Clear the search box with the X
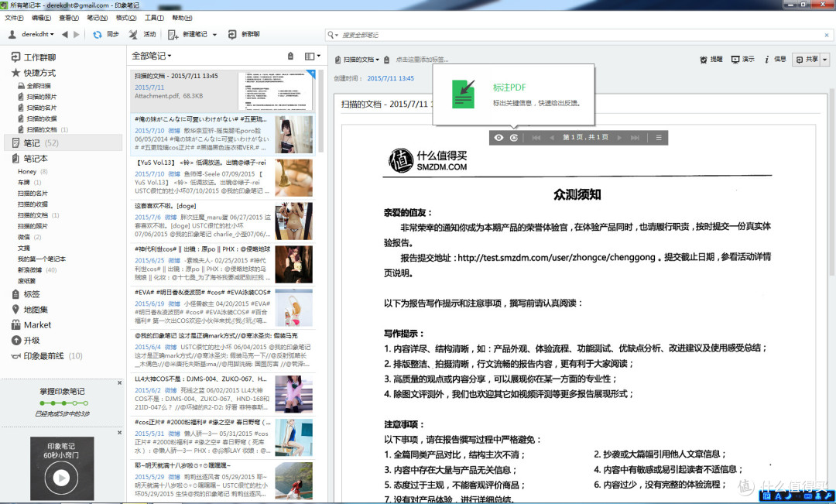 coord(827,35)
